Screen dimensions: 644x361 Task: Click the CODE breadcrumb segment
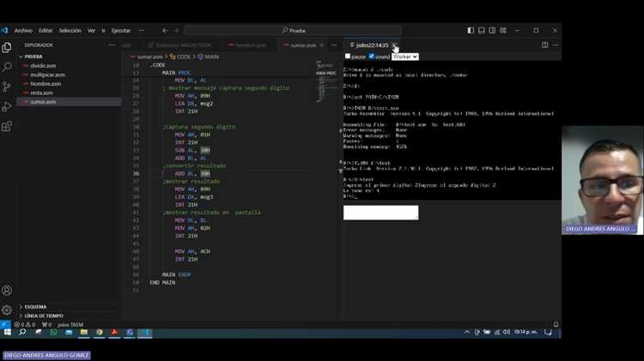click(x=180, y=57)
